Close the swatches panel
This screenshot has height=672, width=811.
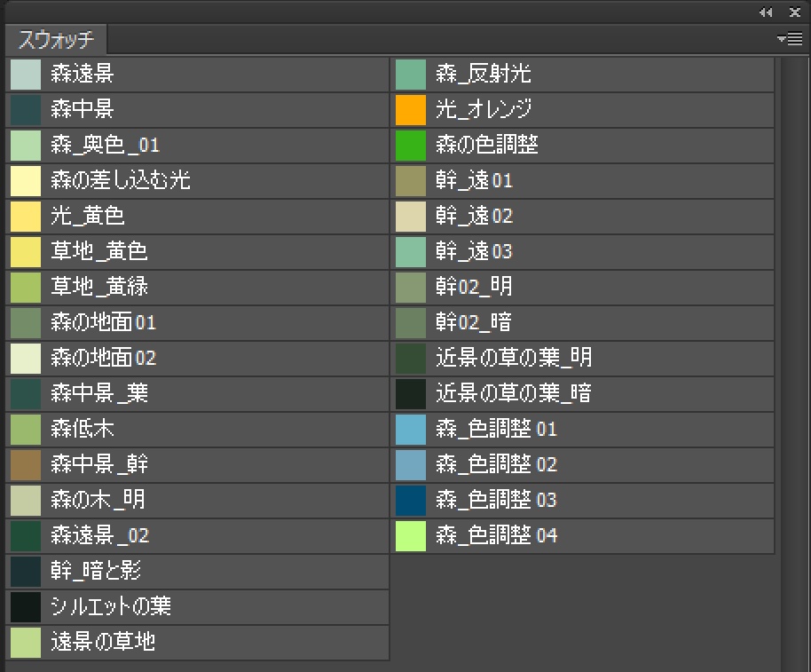[x=794, y=12]
